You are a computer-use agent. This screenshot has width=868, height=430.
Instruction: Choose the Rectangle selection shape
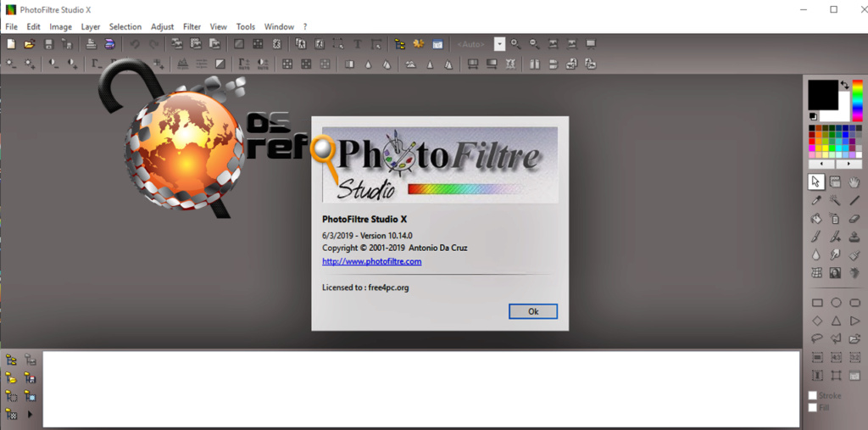click(x=817, y=303)
